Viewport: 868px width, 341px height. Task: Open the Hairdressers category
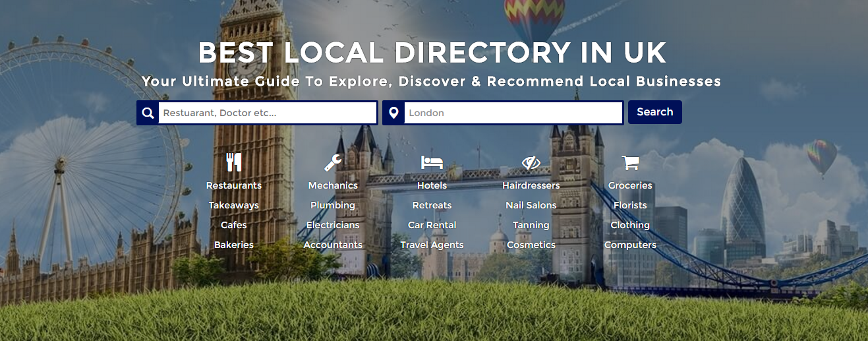[x=531, y=185]
